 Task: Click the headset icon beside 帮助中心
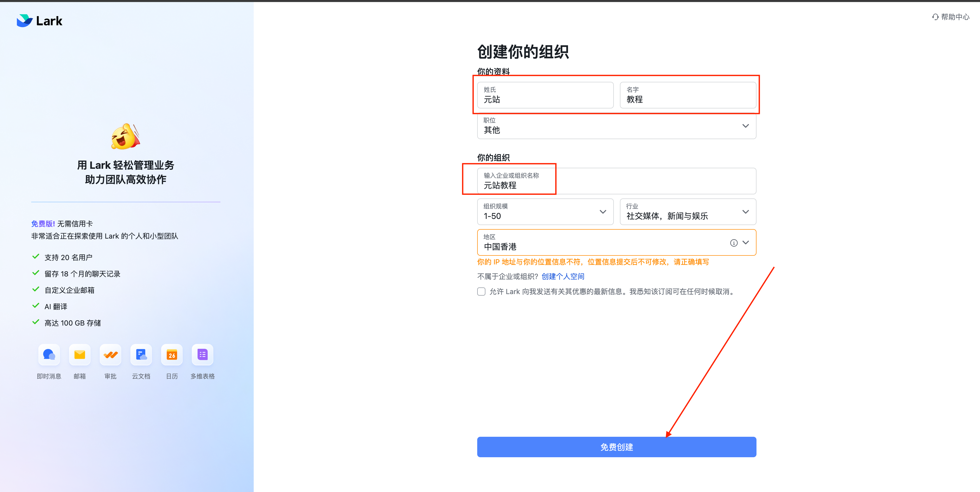(935, 17)
